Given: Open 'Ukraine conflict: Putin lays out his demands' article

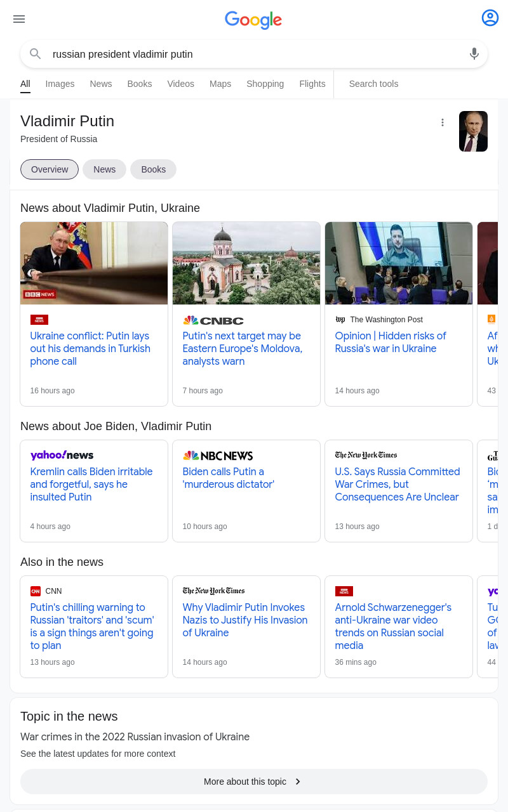Looking at the screenshot, I should pos(90,349).
